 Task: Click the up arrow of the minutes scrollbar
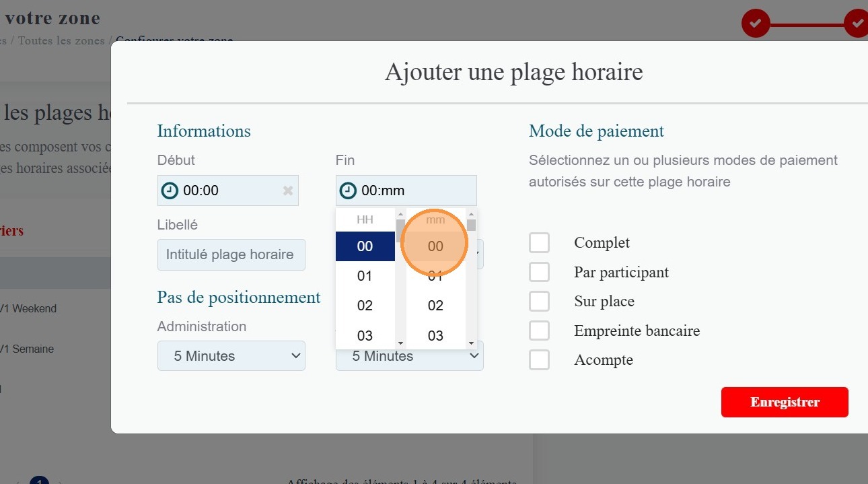click(471, 215)
